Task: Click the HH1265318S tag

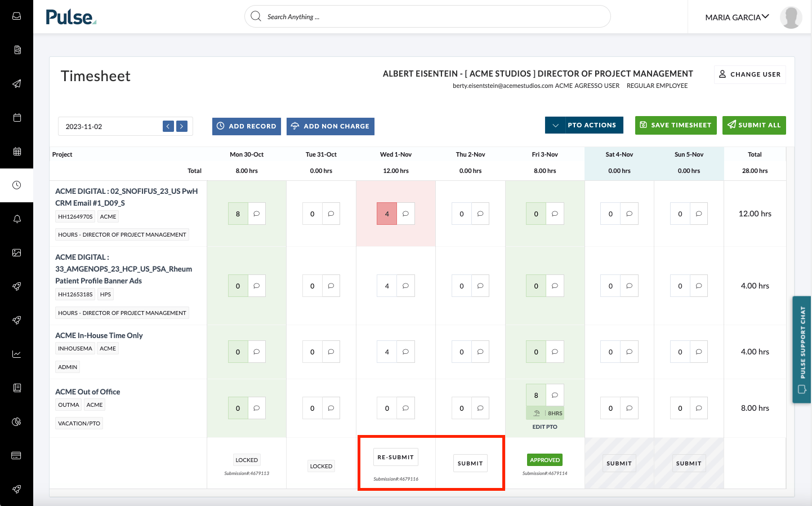Action: (75, 294)
